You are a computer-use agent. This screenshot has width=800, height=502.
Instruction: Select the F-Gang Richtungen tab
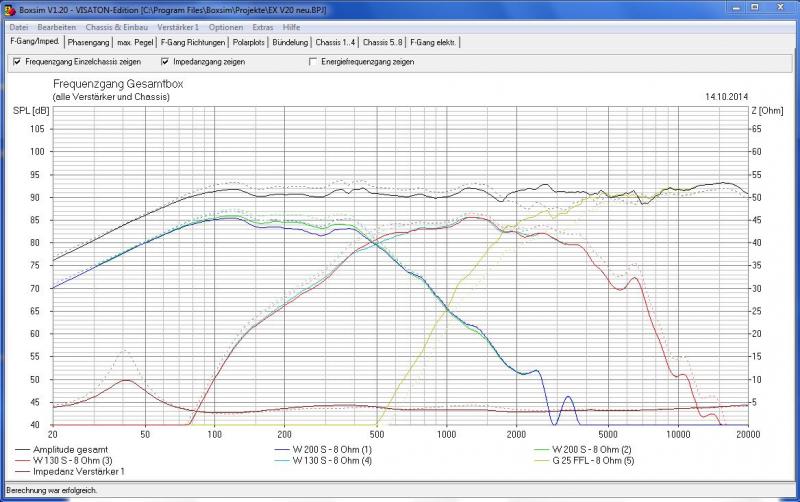click(193, 42)
